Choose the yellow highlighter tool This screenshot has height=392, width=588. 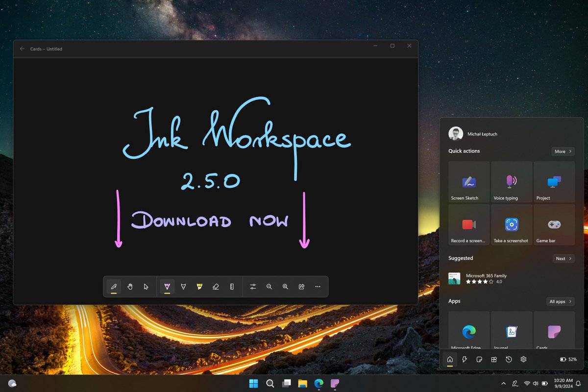pos(199,287)
